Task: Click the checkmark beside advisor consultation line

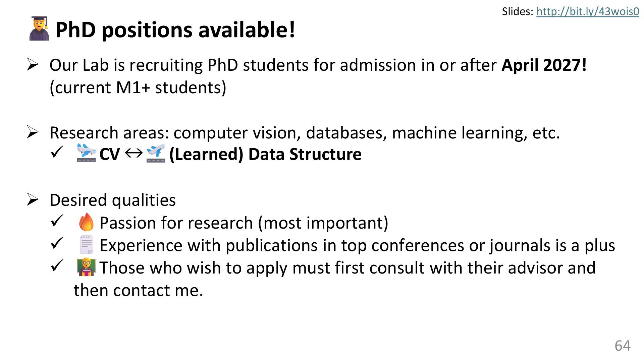Action: point(57,265)
